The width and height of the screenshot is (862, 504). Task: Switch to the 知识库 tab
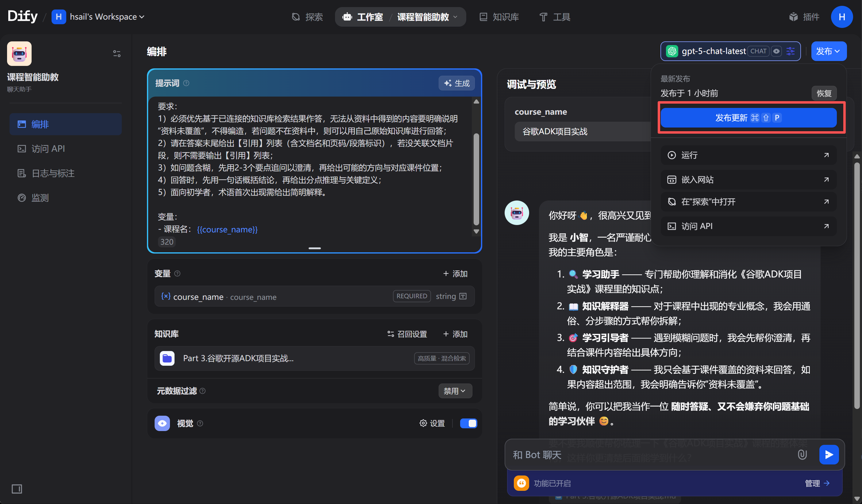coord(499,17)
